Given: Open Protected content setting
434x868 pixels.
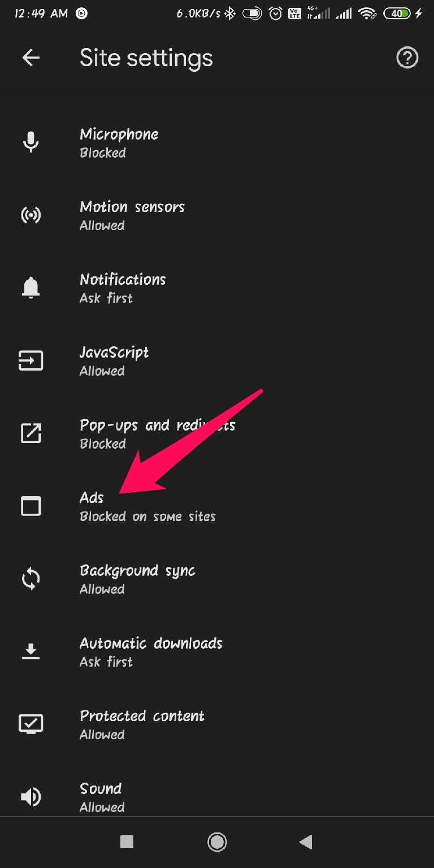Looking at the screenshot, I should [x=217, y=724].
